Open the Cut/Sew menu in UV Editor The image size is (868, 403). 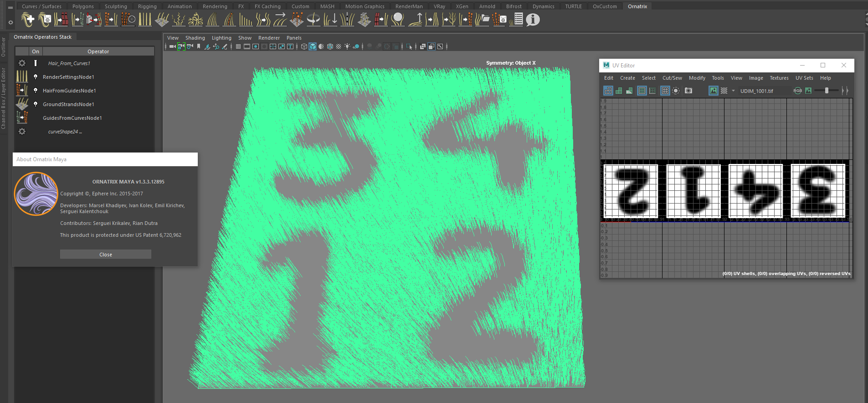coord(672,78)
